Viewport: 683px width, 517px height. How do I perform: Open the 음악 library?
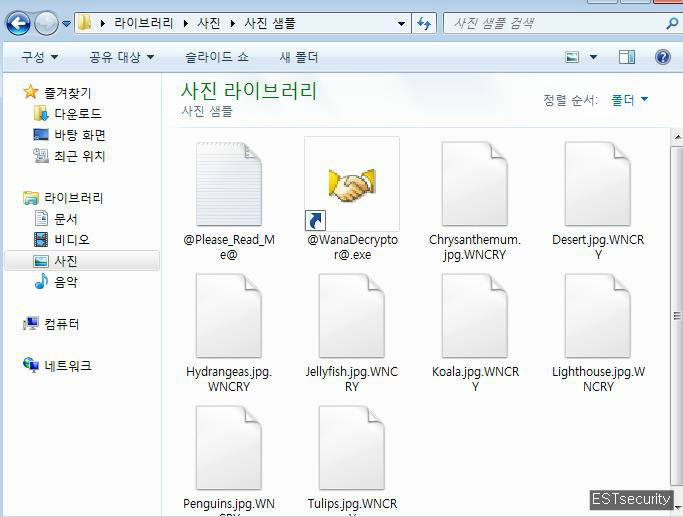66,282
